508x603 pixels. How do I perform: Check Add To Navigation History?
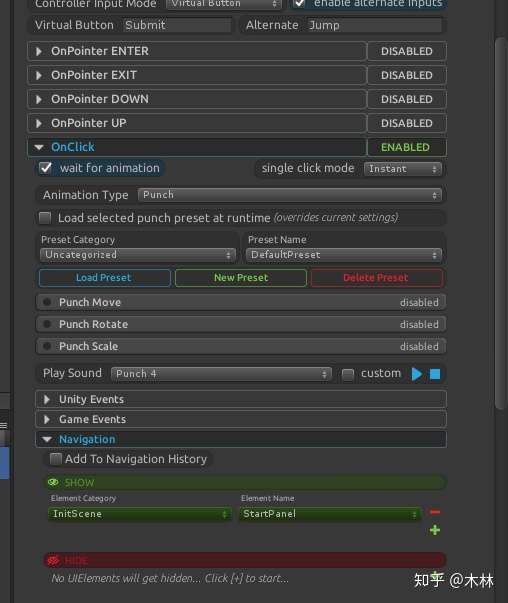tap(56, 459)
